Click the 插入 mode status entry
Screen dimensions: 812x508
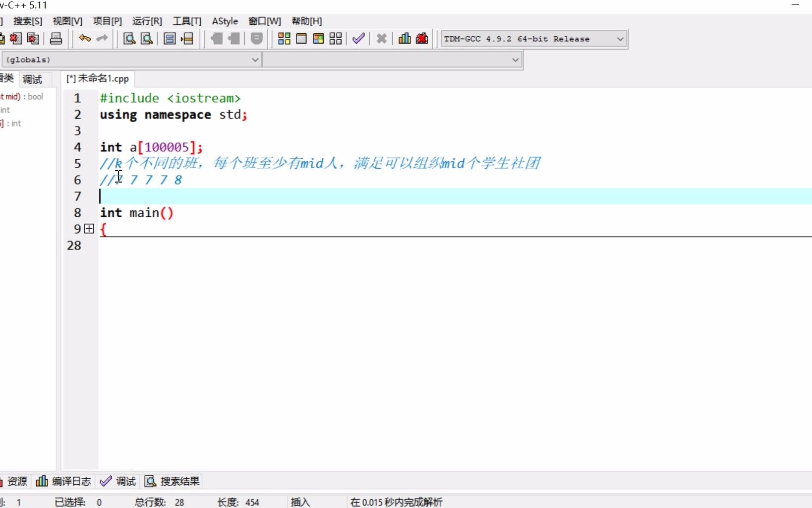pyautogui.click(x=300, y=502)
